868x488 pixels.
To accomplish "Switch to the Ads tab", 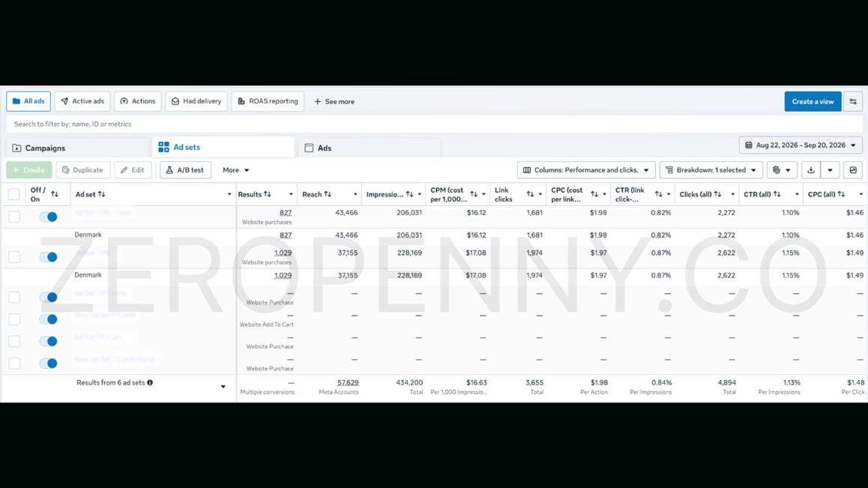I will (370, 148).
